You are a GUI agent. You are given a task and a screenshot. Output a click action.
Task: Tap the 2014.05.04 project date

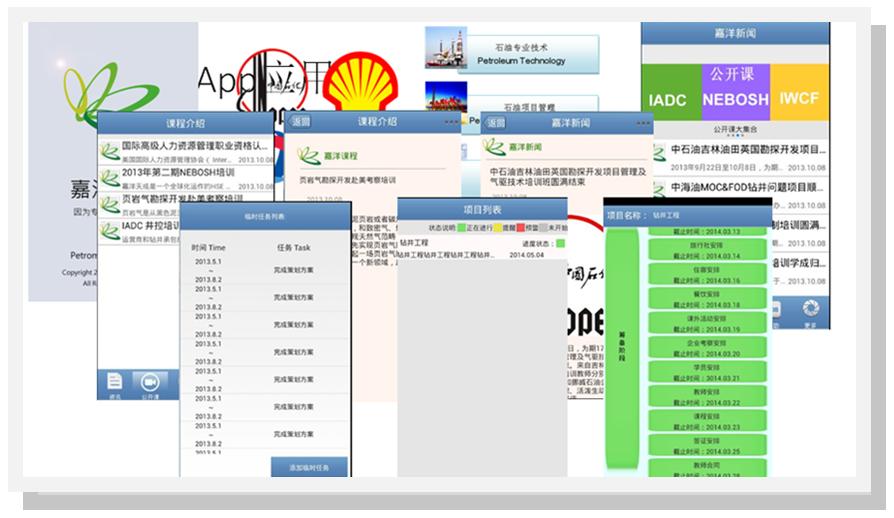click(527, 255)
